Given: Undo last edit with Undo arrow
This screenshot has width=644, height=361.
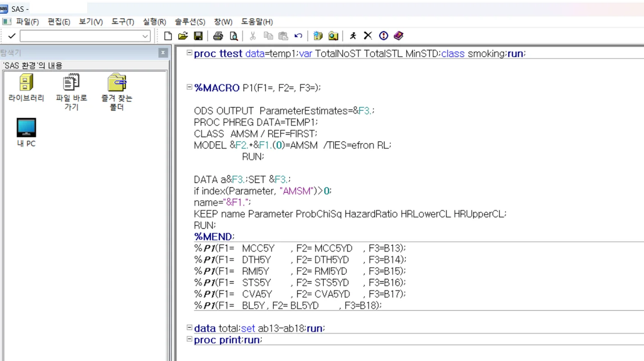Looking at the screenshot, I should pos(298,36).
